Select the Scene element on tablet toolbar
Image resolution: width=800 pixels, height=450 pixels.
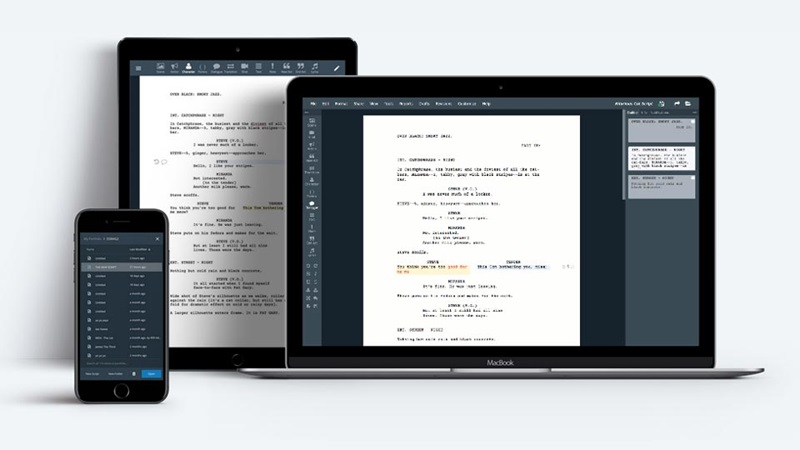(160, 68)
